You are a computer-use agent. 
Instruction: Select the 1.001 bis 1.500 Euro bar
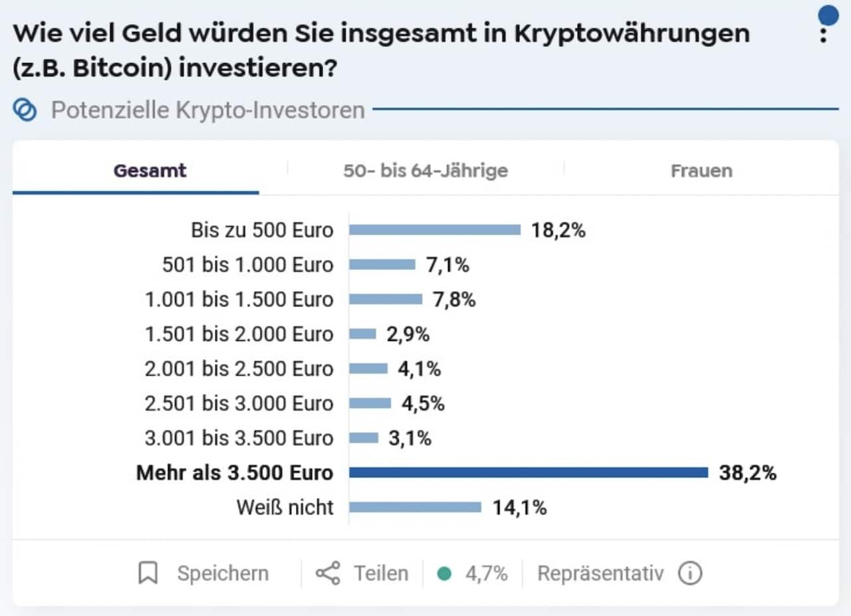coord(386,299)
